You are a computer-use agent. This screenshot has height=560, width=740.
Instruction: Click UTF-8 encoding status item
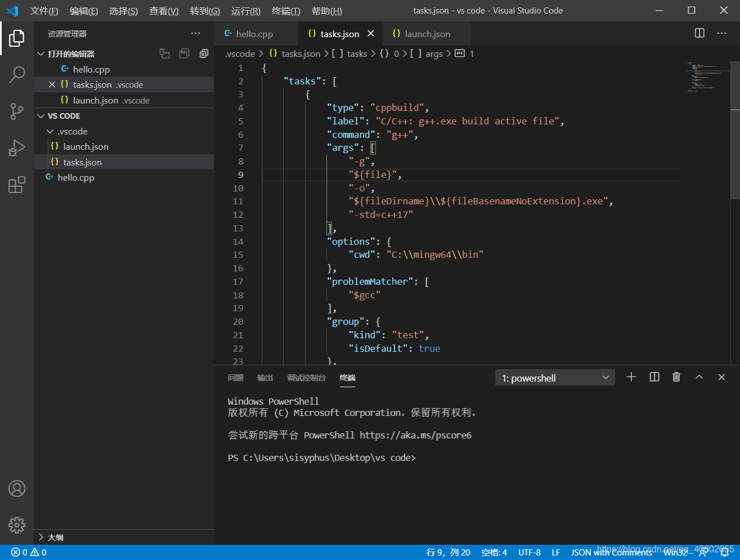[530, 552]
